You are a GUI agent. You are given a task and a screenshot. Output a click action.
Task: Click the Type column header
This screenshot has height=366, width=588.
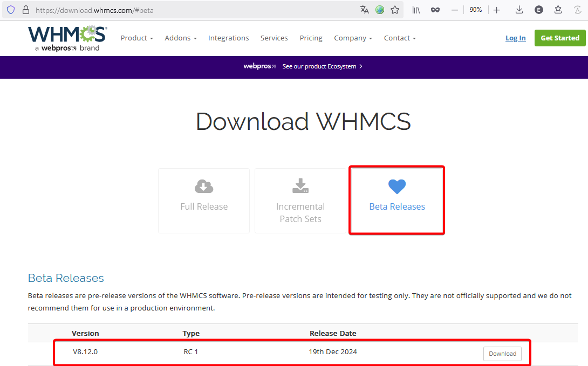(191, 334)
